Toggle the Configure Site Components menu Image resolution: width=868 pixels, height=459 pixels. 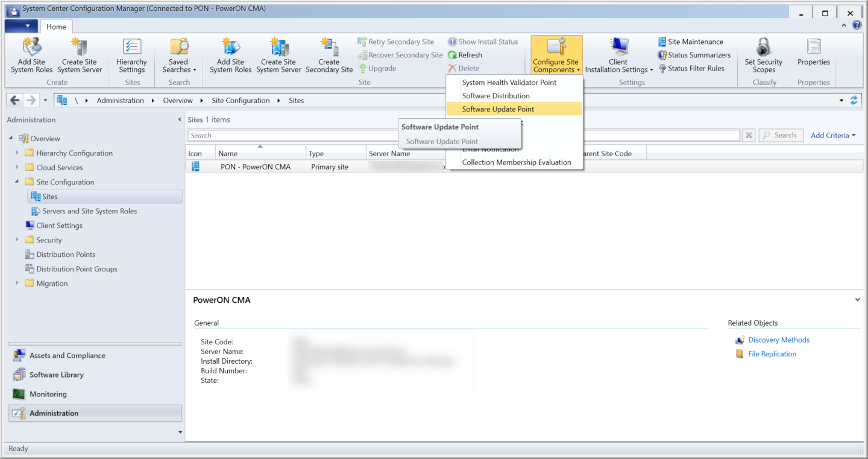click(556, 55)
